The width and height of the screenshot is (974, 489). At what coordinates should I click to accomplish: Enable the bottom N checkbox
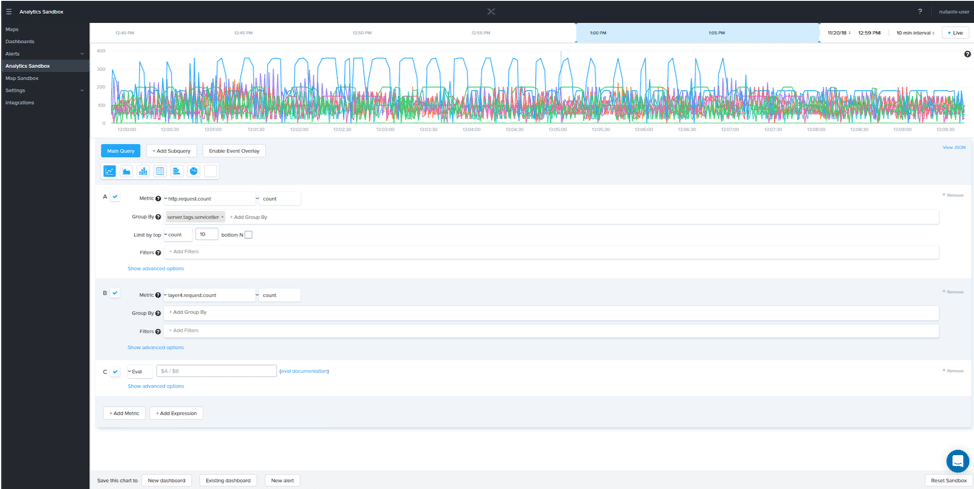[249, 235]
